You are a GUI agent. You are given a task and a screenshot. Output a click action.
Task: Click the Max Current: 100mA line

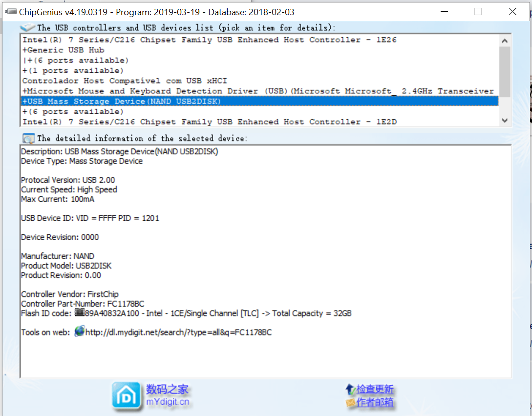[x=58, y=199]
